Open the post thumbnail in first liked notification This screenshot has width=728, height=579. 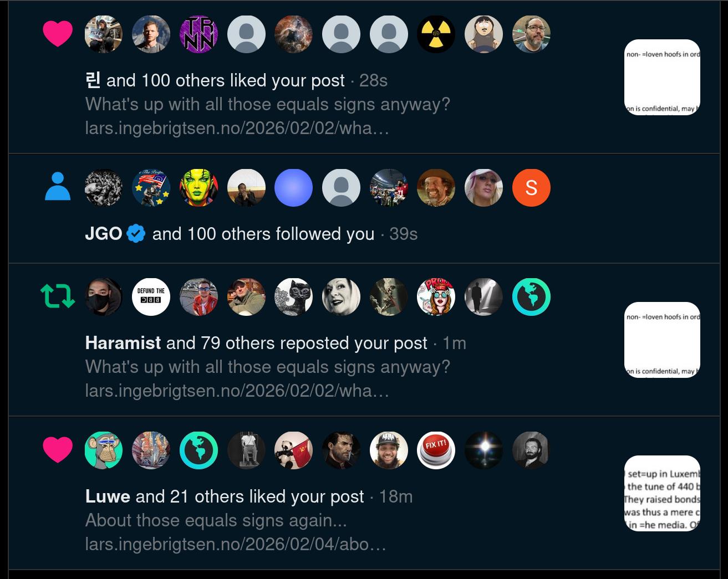click(x=662, y=77)
